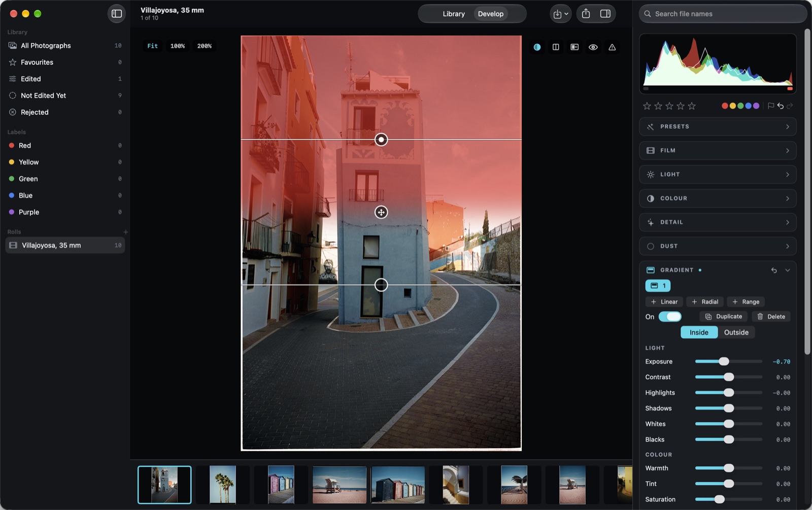Add a new roll with plus icon

pos(125,232)
